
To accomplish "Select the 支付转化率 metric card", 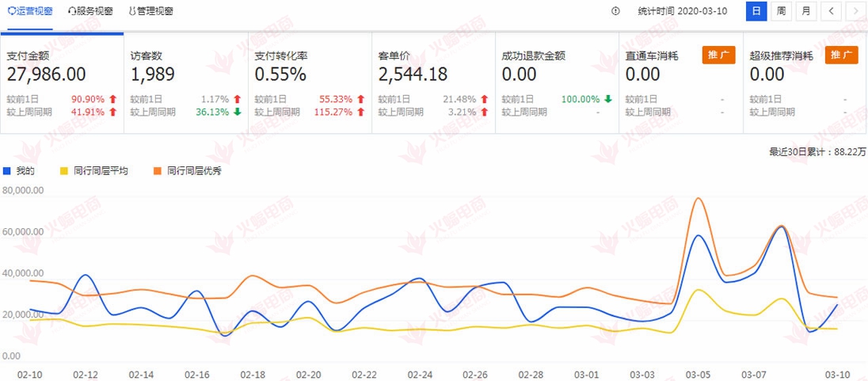I will (310, 84).
